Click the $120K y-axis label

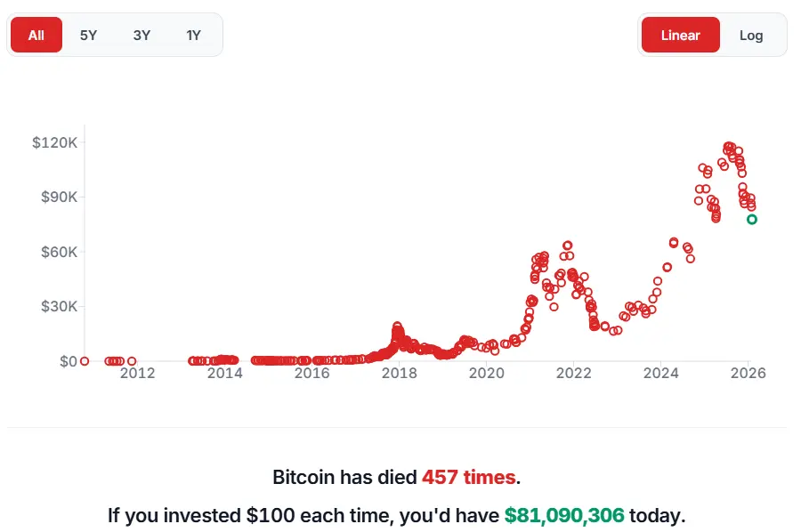click(55, 142)
